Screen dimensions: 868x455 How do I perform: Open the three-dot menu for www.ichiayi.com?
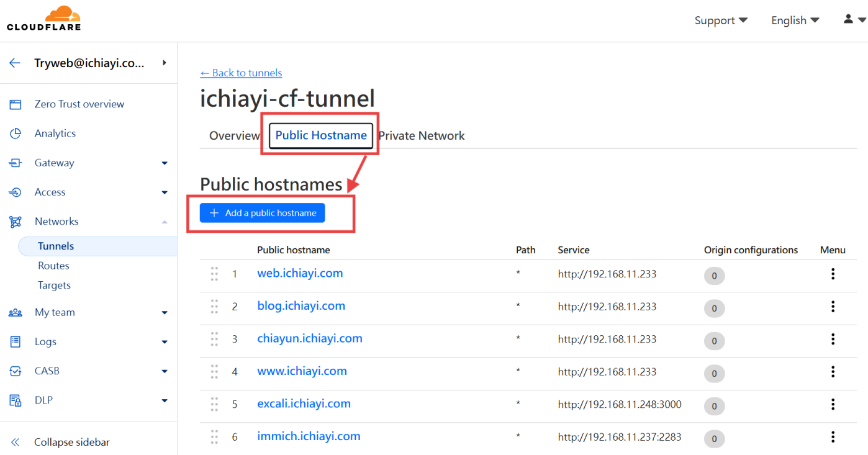833,371
